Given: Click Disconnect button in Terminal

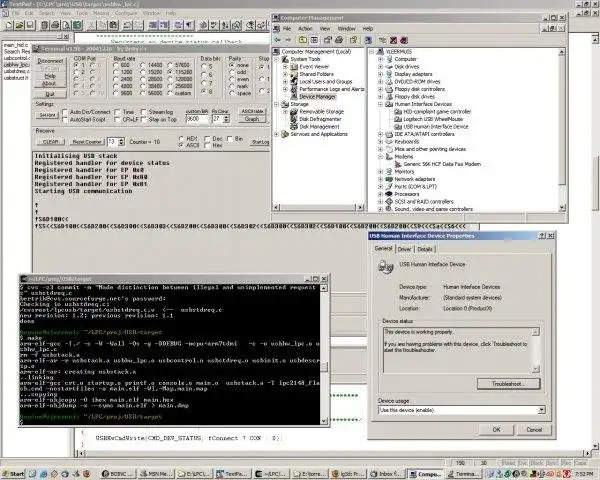Looking at the screenshot, I should point(50,60).
